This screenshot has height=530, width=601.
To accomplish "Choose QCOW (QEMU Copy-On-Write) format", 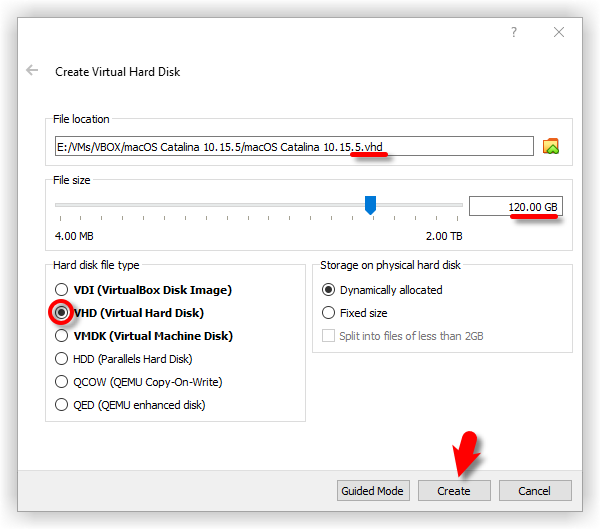I will click(x=63, y=382).
